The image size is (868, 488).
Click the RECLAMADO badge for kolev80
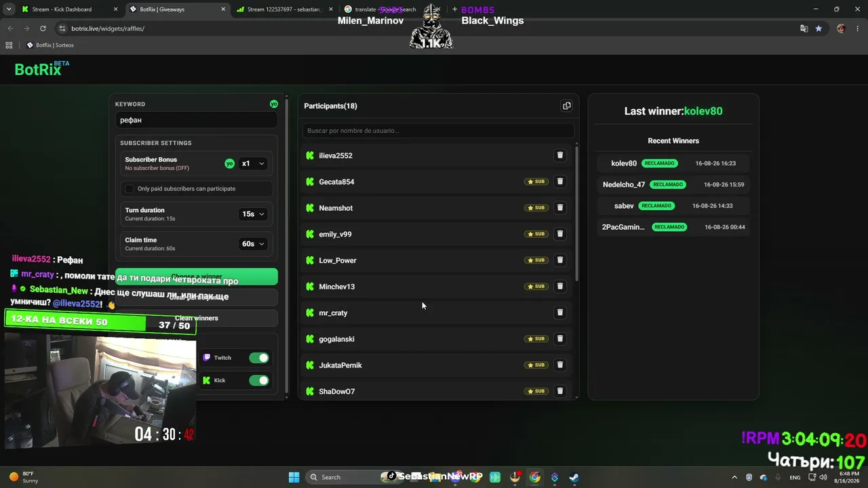[x=659, y=163]
